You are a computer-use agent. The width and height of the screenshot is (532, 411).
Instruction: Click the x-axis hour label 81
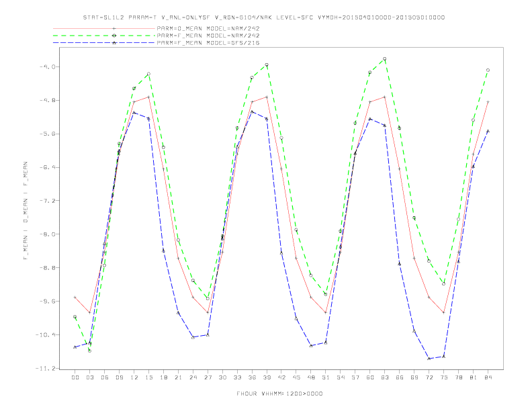474,377
